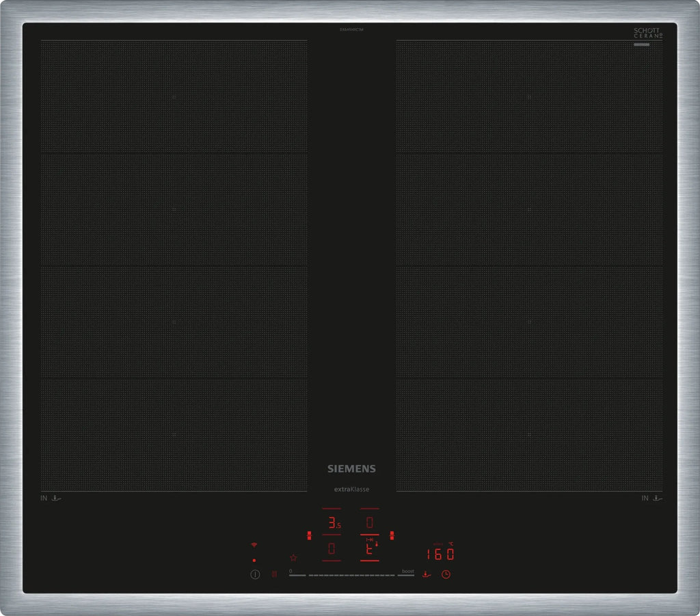Tap the left flex zone link icon
700x616 pixels.
pyautogui.click(x=310, y=535)
